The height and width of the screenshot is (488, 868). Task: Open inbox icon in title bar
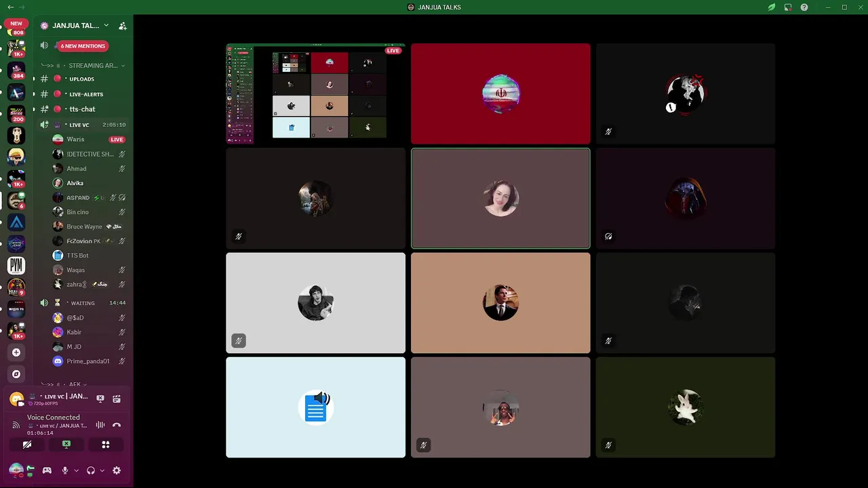(788, 7)
